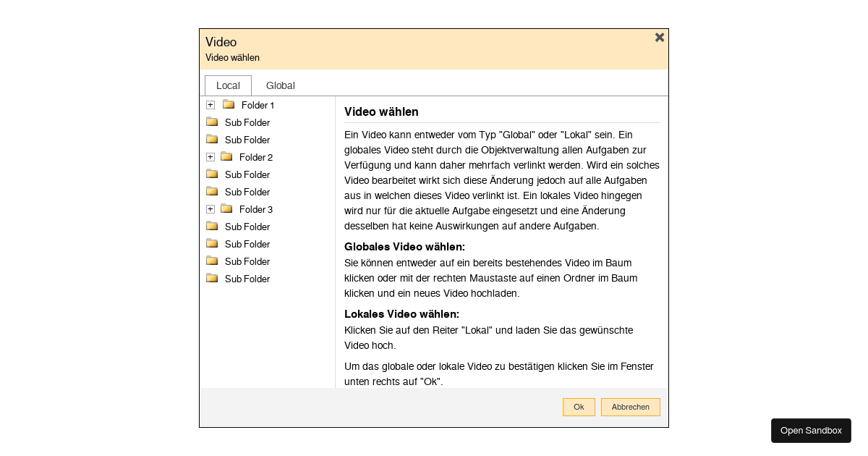Expand Folder 1 using its plus control

(x=210, y=105)
